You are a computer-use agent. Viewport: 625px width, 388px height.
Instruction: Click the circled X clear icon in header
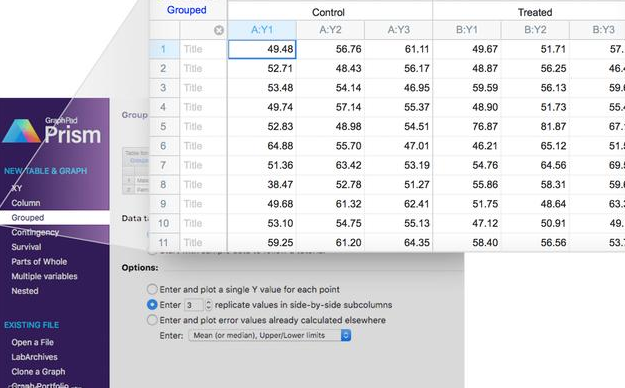point(218,30)
